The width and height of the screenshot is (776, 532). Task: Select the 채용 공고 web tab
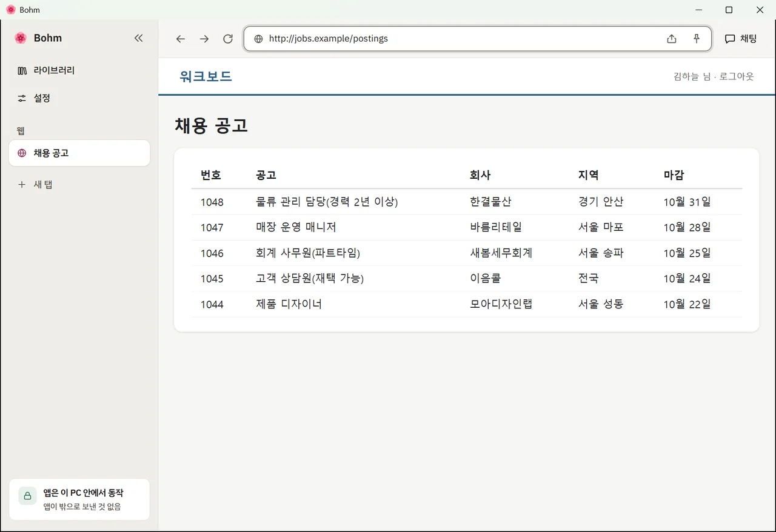[79, 153]
